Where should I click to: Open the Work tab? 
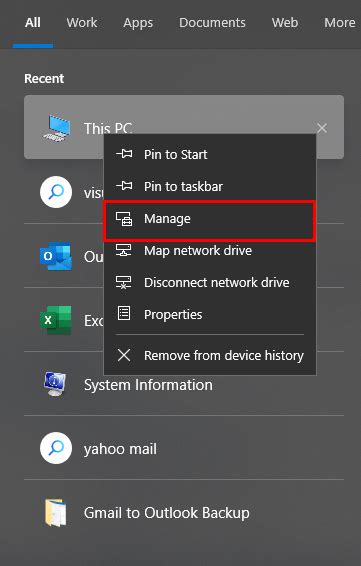pyautogui.click(x=82, y=23)
